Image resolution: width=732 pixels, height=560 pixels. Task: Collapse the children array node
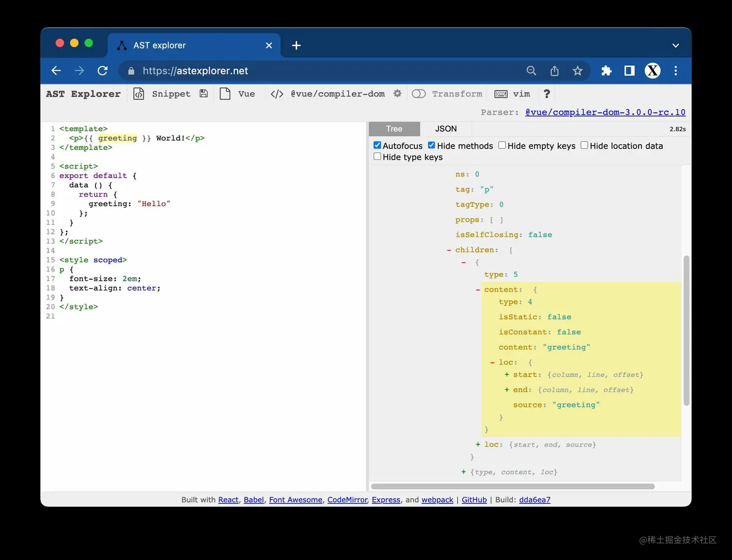pos(449,250)
